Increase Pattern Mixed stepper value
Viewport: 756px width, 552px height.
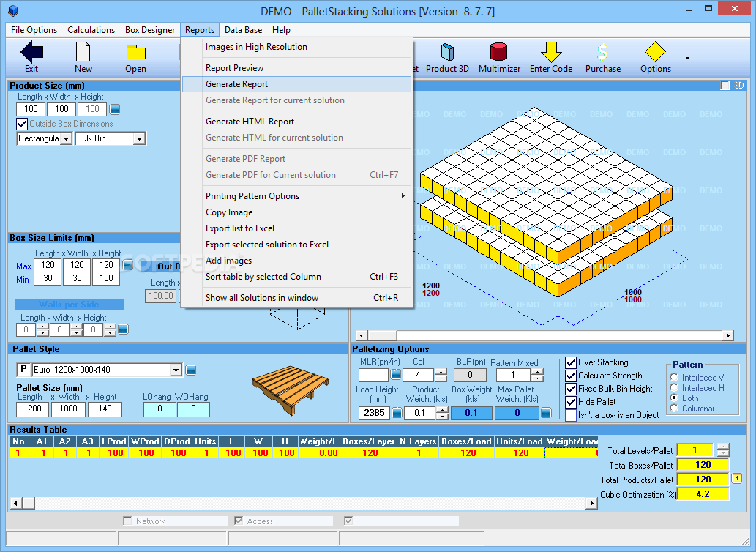click(537, 372)
